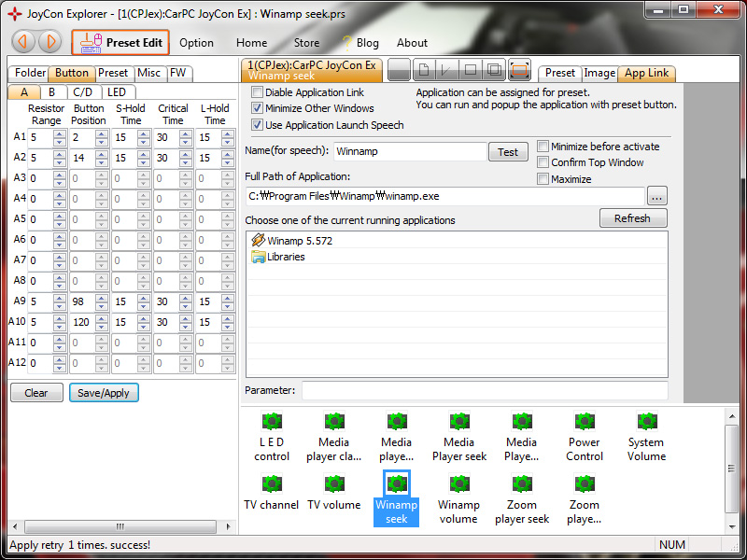Uncheck Use Application Launch Speech
Viewport: 747px width, 560px height.
[258, 125]
